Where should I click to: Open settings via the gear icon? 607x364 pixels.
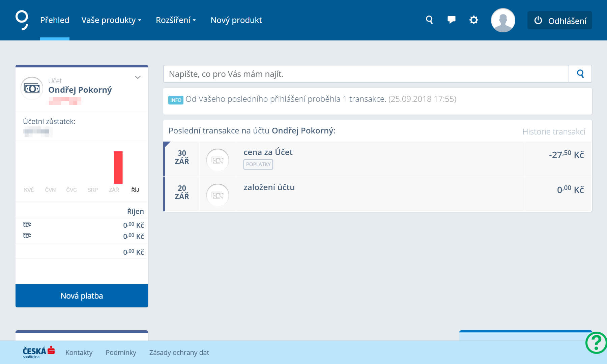coord(473,20)
